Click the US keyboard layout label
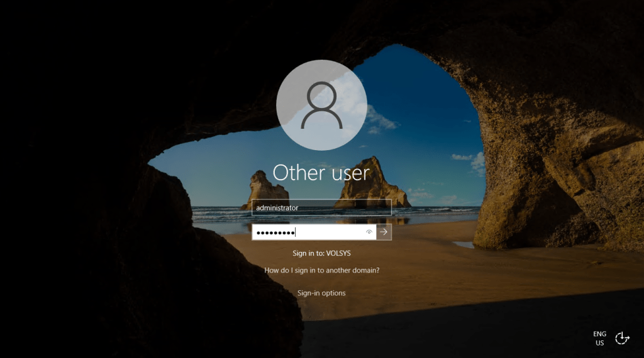This screenshot has height=358, width=644. click(599, 343)
